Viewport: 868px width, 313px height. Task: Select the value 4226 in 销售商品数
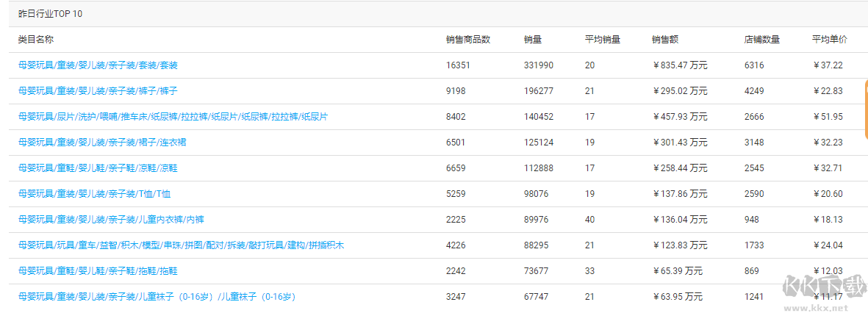coord(456,245)
